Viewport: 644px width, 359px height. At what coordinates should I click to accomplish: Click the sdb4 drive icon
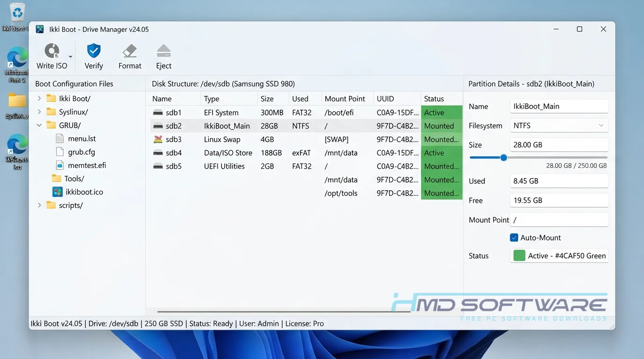pos(158,153)
